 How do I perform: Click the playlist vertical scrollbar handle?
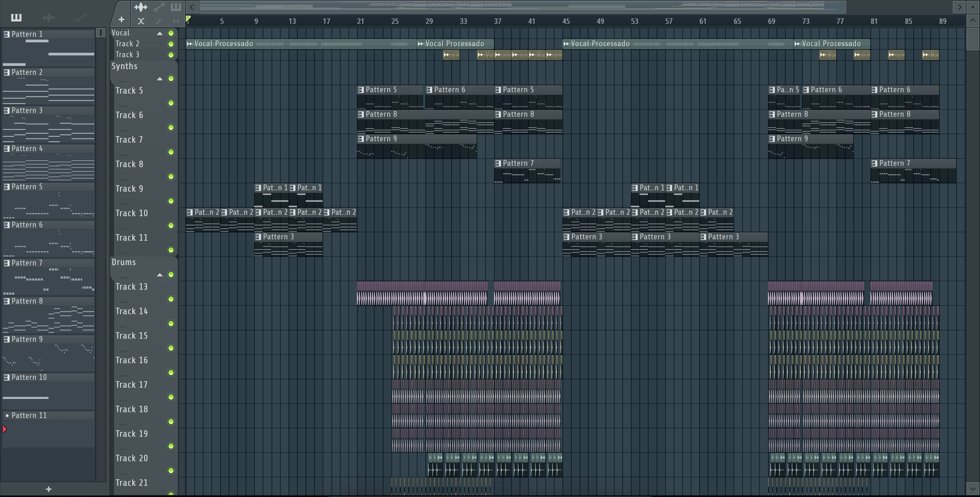click(973, 38)
